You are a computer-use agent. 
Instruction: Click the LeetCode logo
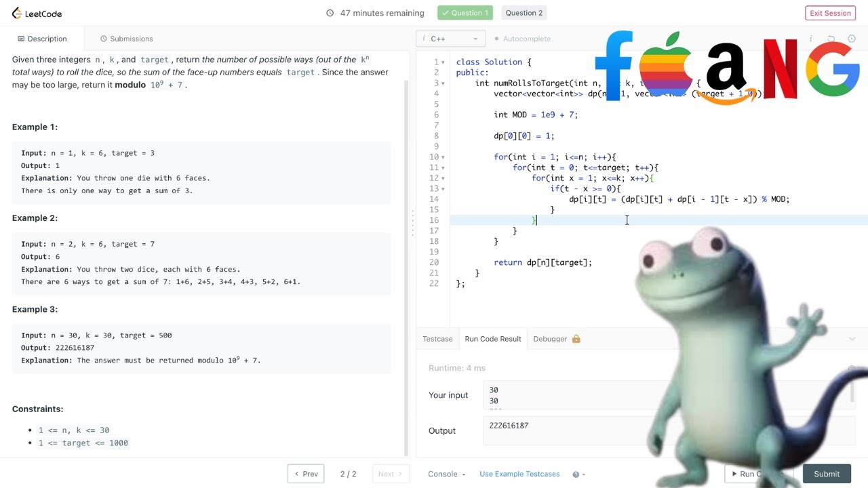(x=36, y=13)
